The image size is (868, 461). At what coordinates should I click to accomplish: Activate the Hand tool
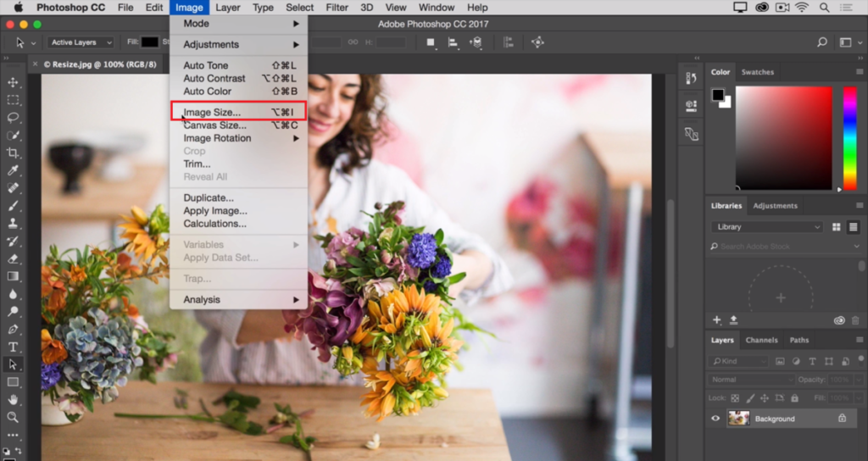pyautogui.click(x=13, y=399)
